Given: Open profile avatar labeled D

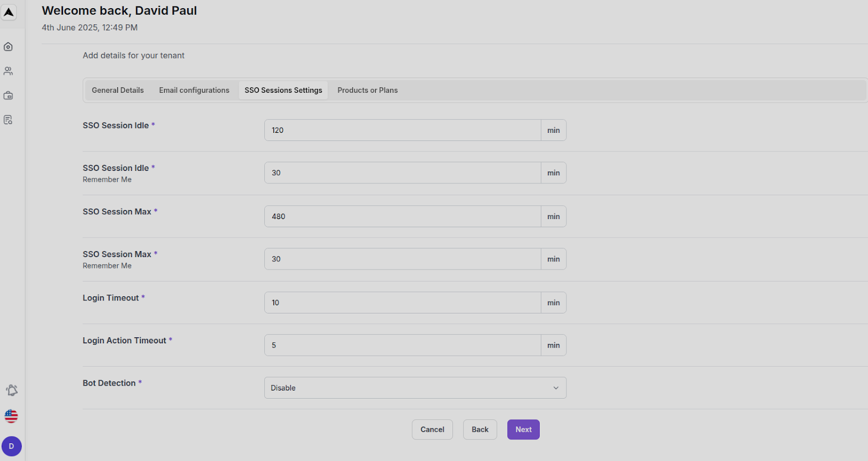Looking at the screenshot, I should click(11, 446).
